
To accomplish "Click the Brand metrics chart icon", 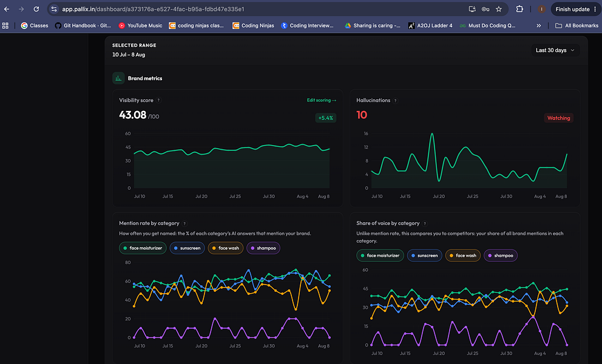I will [118, 78].
